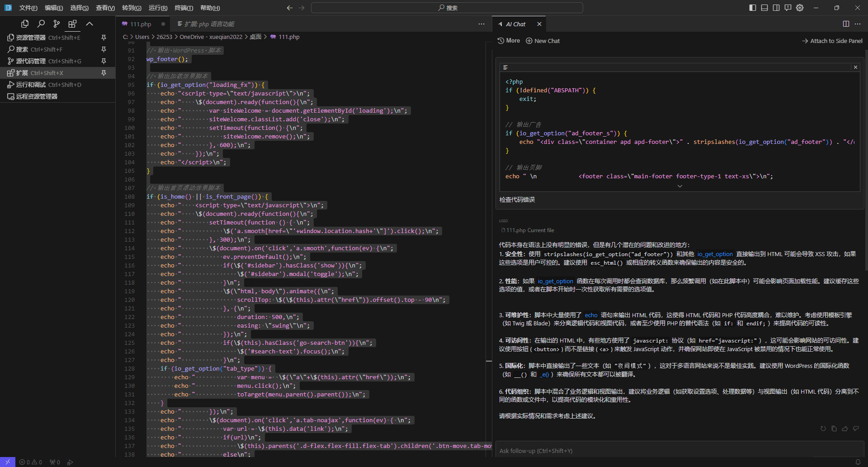
Task: Remove the attached code snippet with X
Action: point(855,67)
